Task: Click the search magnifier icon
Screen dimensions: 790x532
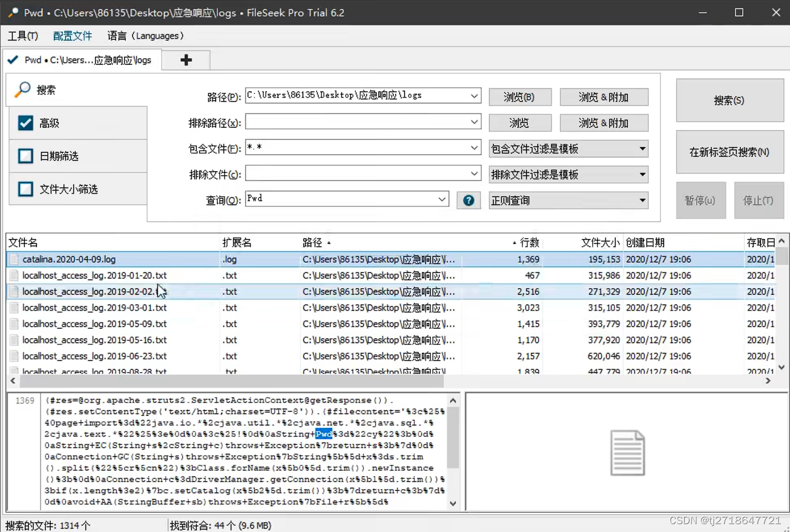Action: [21, 89]
